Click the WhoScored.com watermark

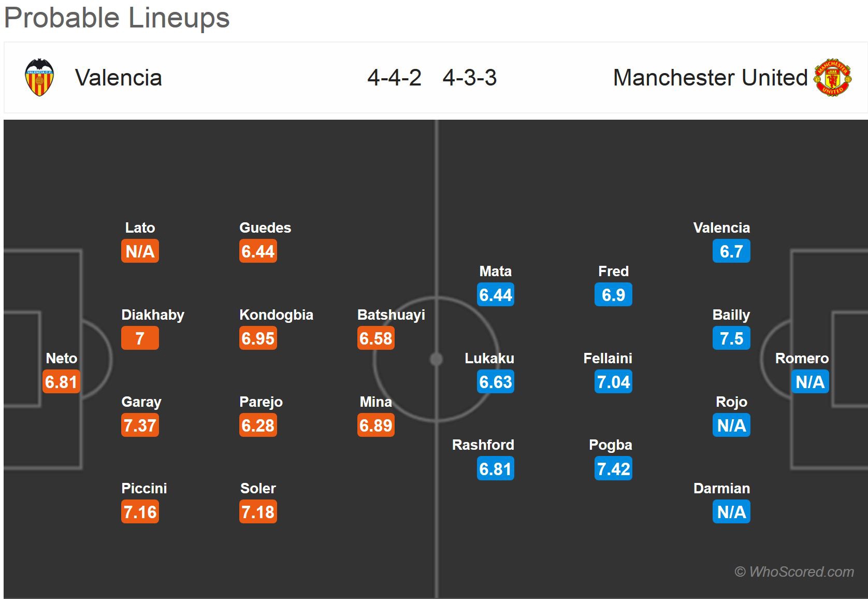click(794, 572)
